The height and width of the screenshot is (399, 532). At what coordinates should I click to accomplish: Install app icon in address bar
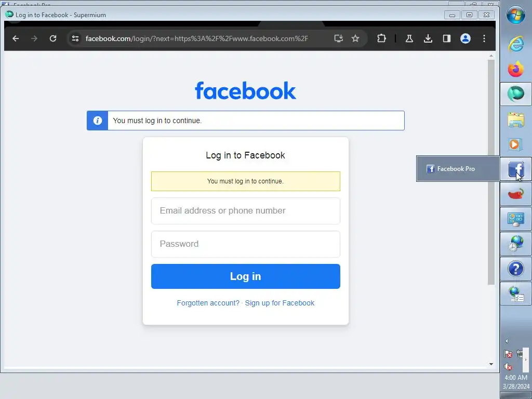(x=339, y=38)
